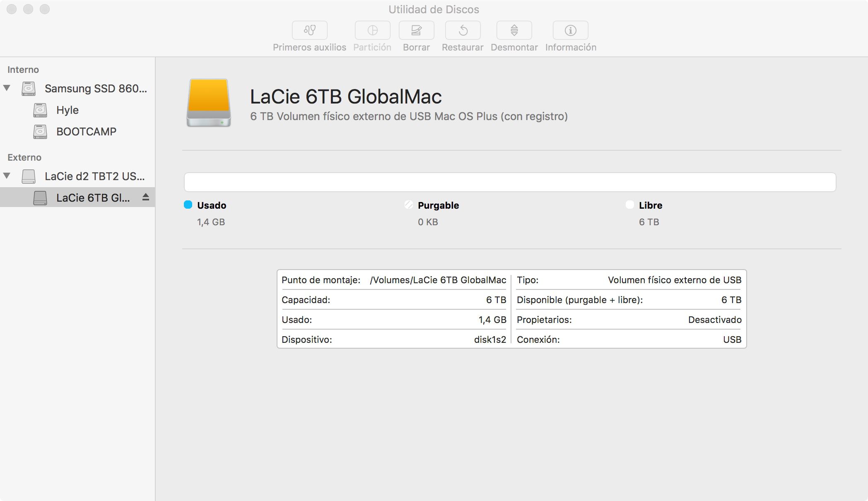Unmount the volume with Desmontar

514,30
